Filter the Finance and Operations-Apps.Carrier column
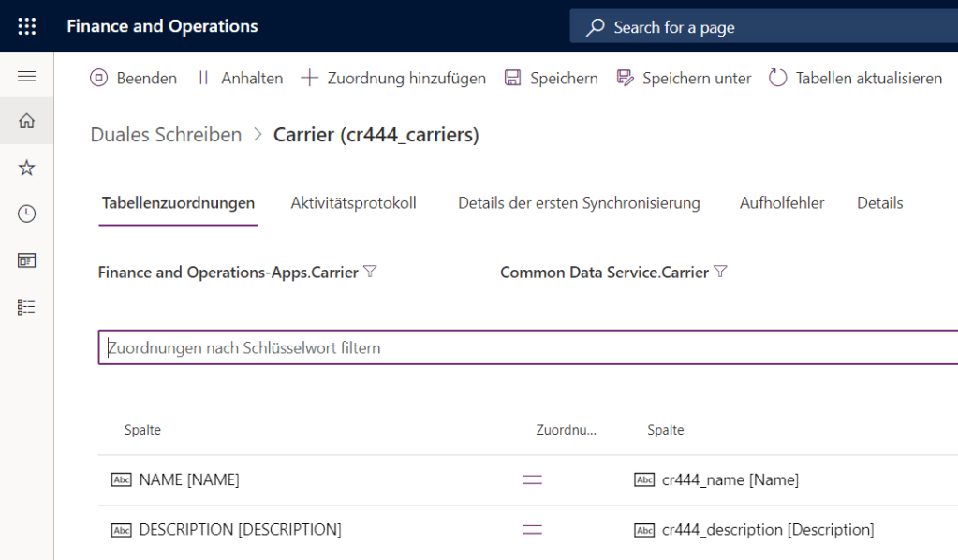The image size is (958, 560). click(x=370, y=273)
